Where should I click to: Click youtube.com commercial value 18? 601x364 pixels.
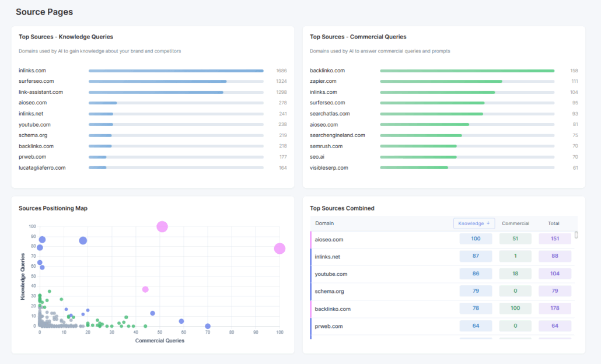[515, 274]
